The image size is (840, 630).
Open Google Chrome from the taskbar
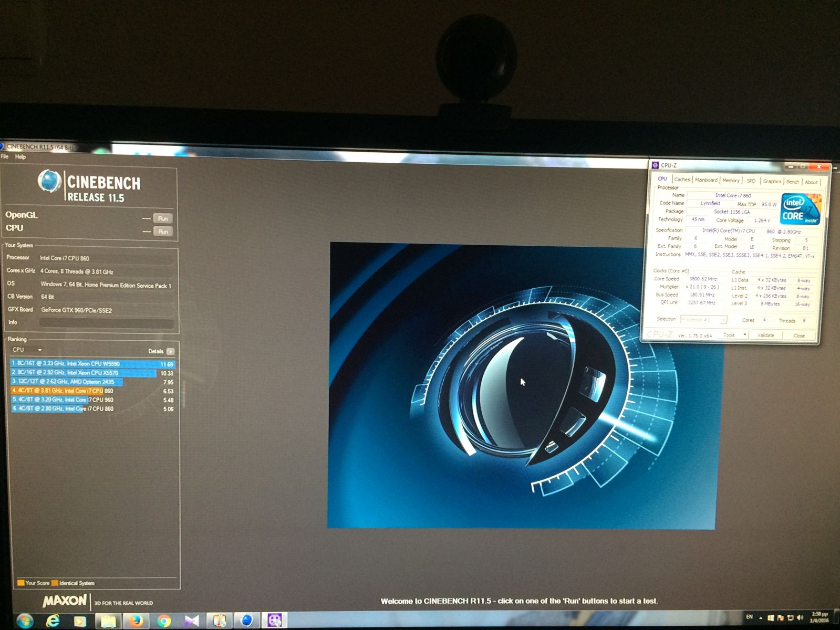(x=164, y=621)
